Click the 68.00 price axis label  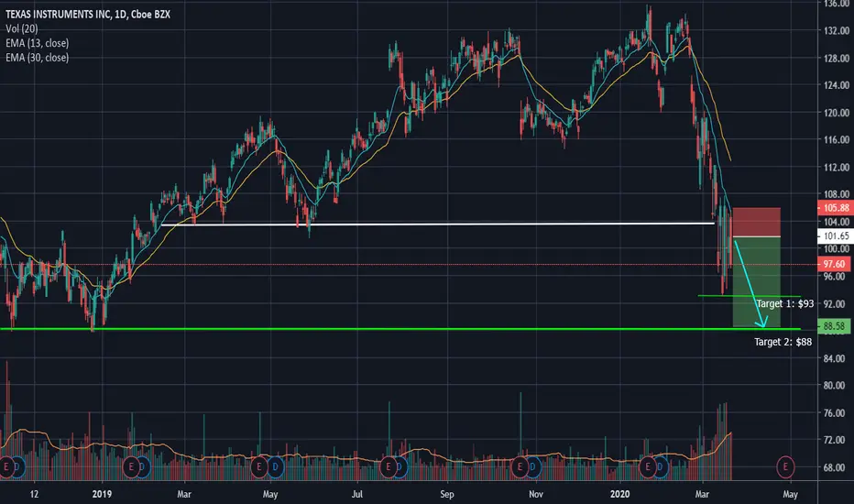tap(837, 468)
